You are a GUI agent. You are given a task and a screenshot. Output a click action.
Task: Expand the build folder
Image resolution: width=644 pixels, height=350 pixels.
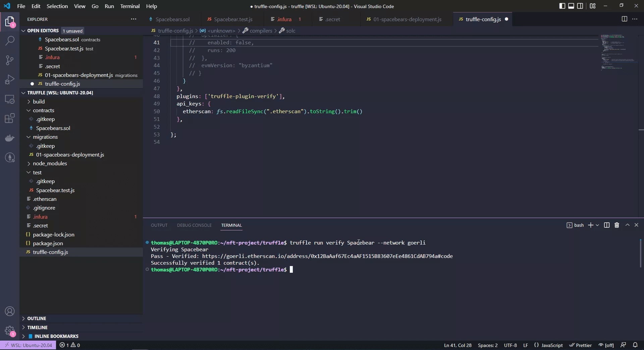(29, 101)
